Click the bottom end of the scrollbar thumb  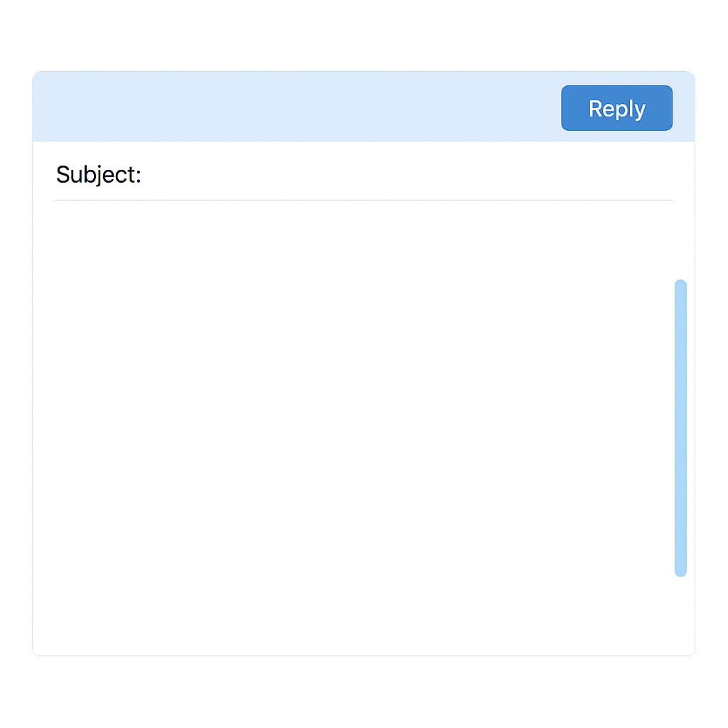[x=680, y=572]
